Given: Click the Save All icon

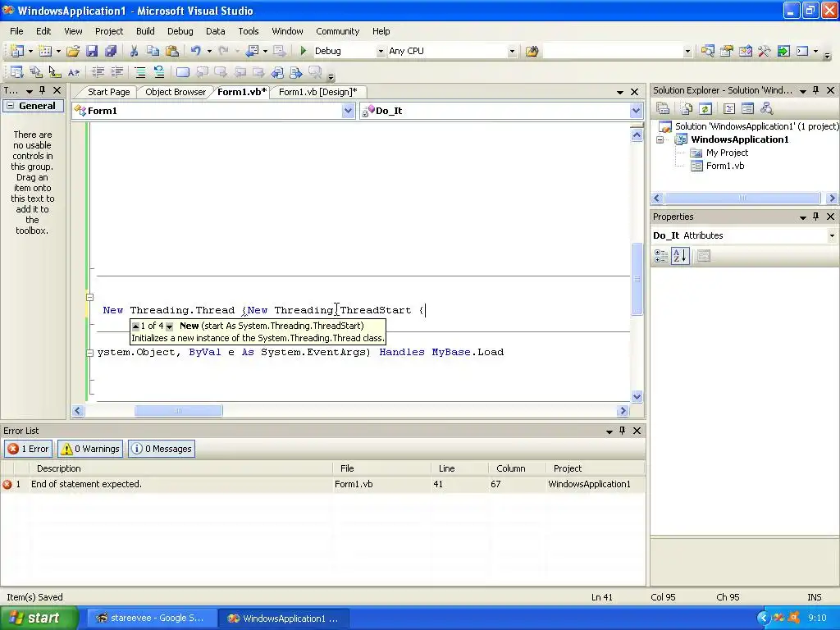Looking at the screenshot, I should coord(111,51).
